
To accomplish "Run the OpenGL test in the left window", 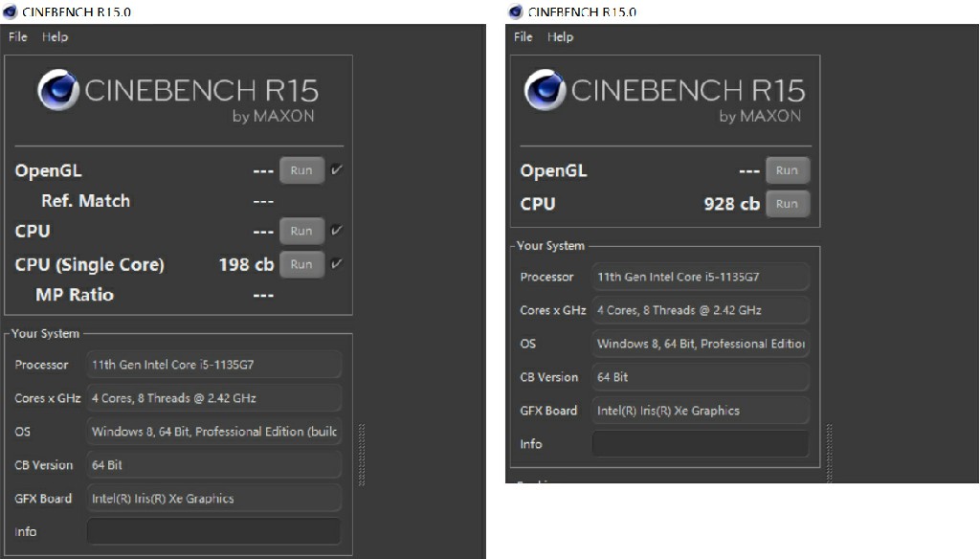I will (301, 170).
